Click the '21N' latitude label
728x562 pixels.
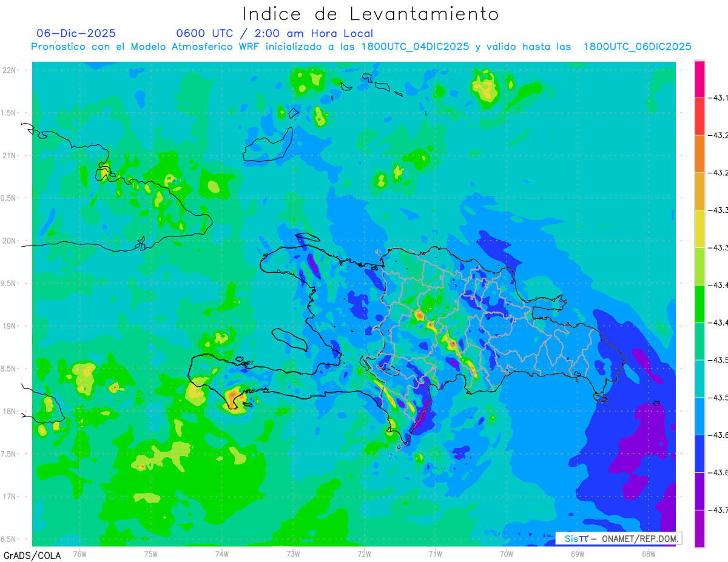point(9,155)
